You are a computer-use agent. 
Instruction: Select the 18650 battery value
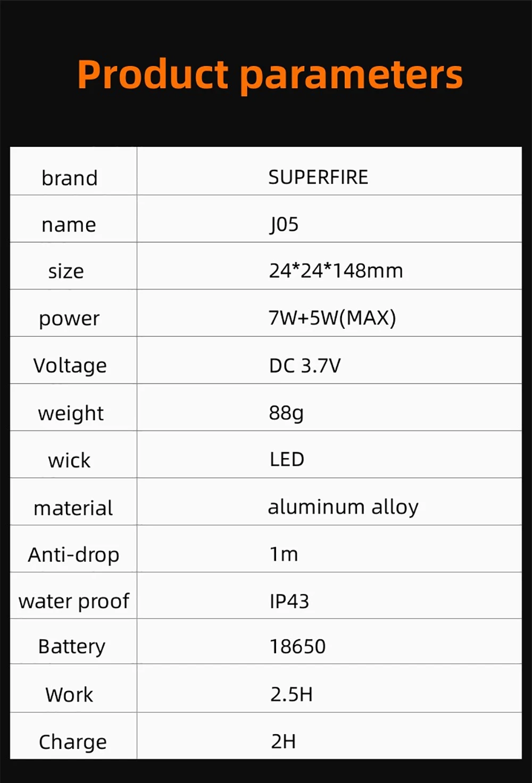coord(297,646)
